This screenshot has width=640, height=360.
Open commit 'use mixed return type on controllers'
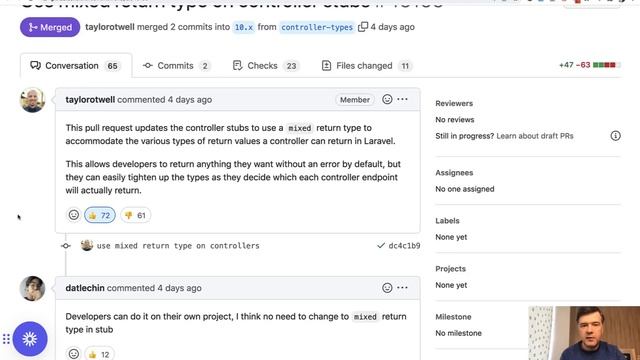click(178, 246)
